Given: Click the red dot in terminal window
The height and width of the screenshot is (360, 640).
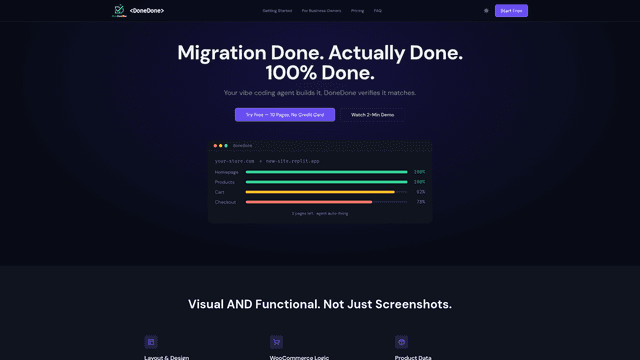Looking at the screenshot, I should pos(215,146).
